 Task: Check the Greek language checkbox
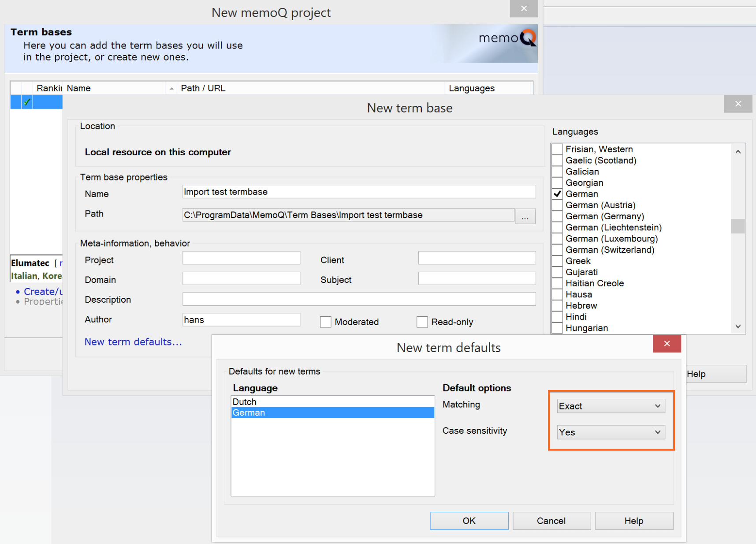pyautogui.click(x=558, y=261)
